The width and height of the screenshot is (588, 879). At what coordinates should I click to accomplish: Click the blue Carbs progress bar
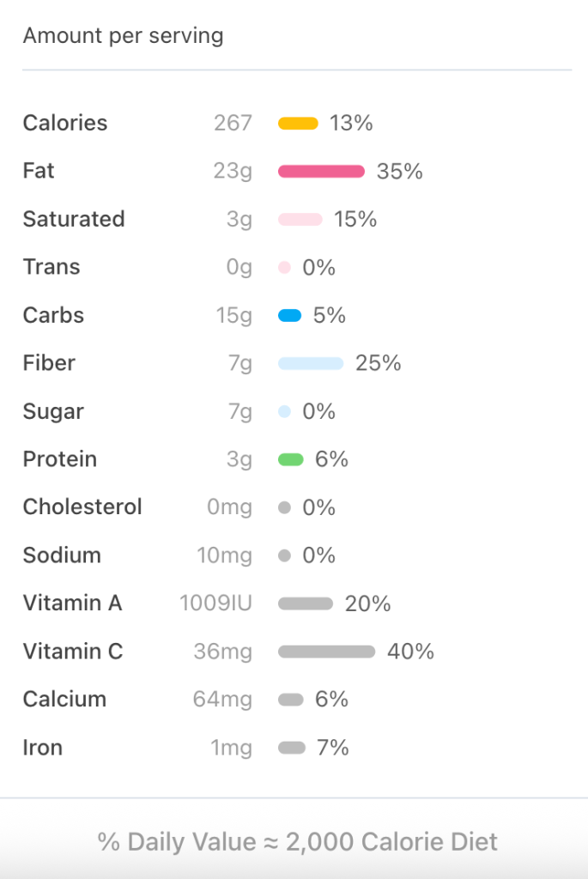[x=290, y=316]
